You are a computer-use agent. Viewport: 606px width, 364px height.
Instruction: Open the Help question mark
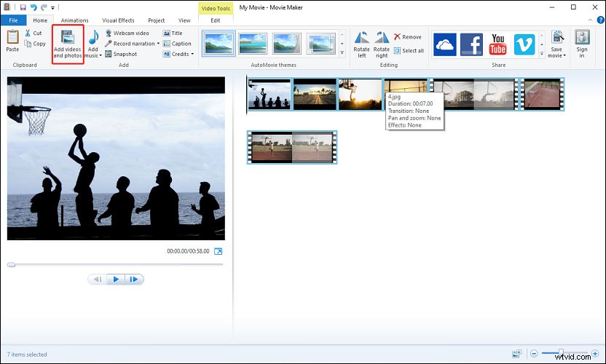point(601,20)
